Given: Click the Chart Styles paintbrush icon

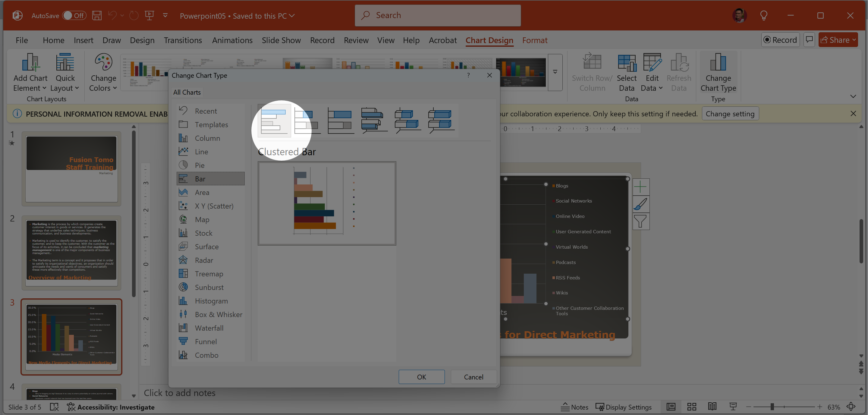Looking at the screenshot, I should 640,204.
